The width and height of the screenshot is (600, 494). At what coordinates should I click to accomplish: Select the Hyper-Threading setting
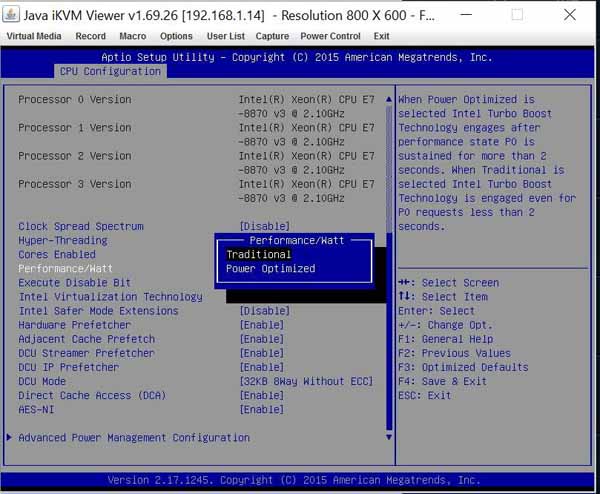tap(63, 241)
